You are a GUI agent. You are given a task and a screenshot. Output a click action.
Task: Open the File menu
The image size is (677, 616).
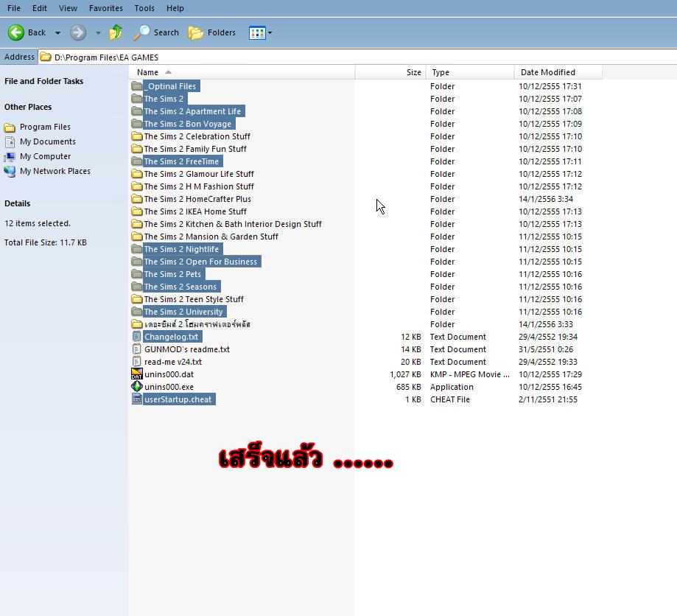click(14, 8)
